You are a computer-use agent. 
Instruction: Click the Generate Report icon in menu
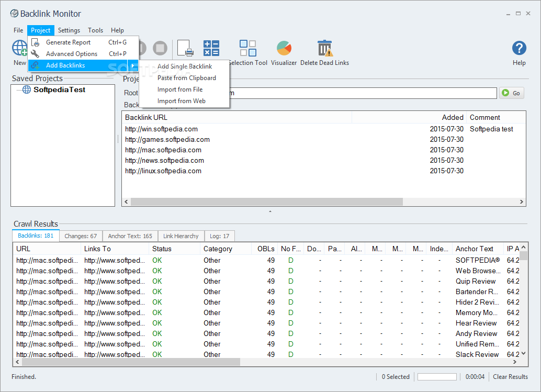[x=35, y=42]
